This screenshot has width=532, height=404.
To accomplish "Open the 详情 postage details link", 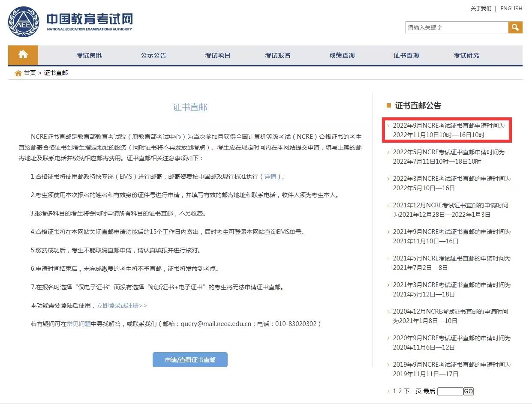I will 270,177.
